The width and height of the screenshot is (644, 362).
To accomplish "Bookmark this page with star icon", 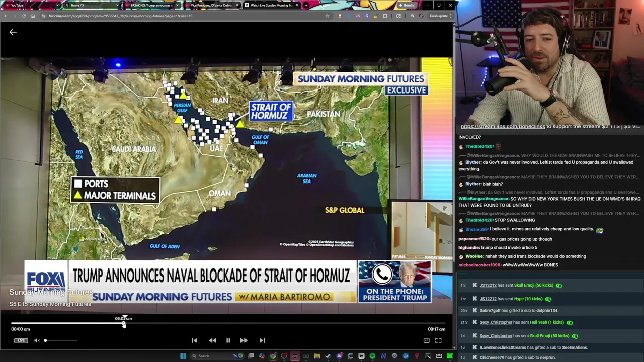I will 327,16.
